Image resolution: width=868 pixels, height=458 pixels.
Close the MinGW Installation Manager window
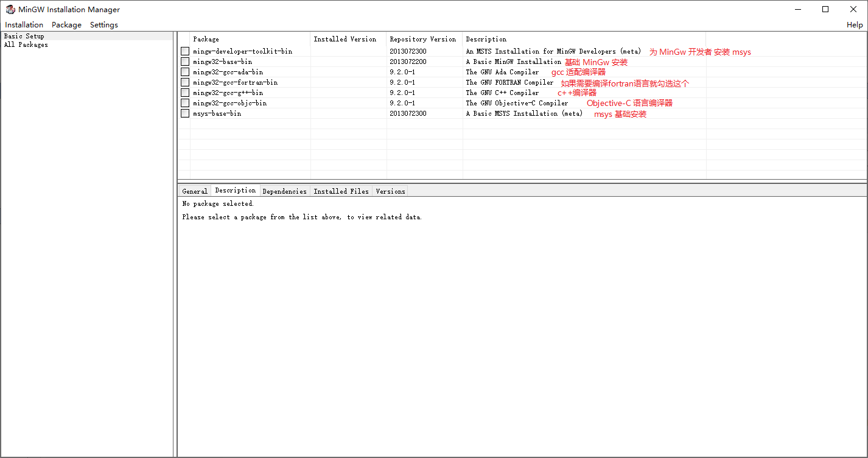tap(853, 9)
